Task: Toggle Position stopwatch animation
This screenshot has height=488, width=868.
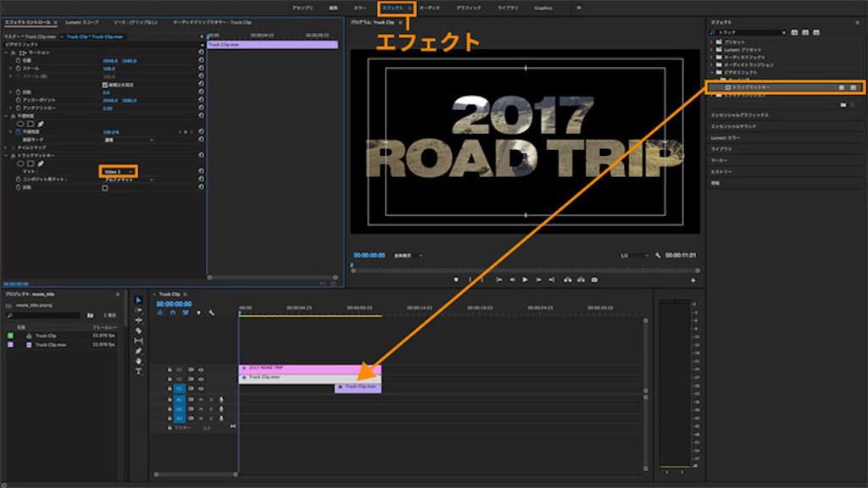Action: pos(19,60)
